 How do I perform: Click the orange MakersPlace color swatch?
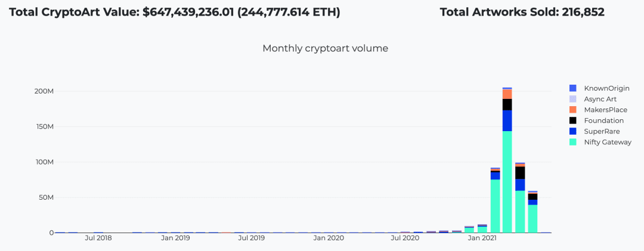point(573,110)
